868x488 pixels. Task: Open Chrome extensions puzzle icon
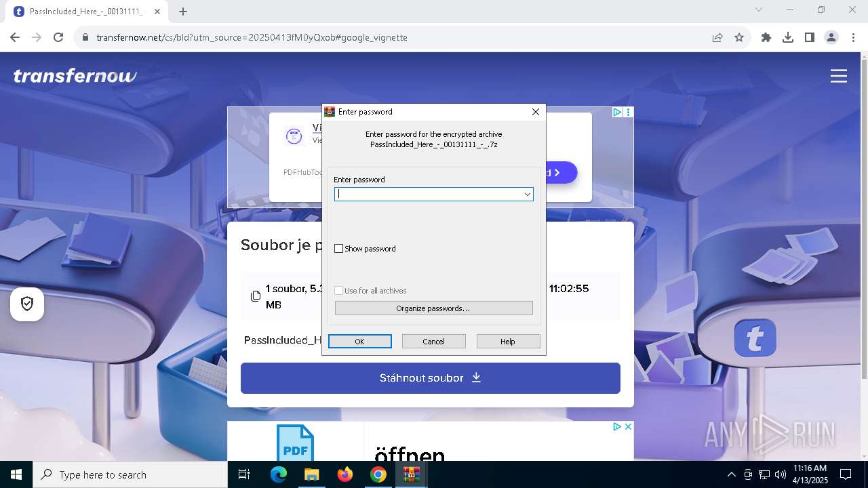766,38
